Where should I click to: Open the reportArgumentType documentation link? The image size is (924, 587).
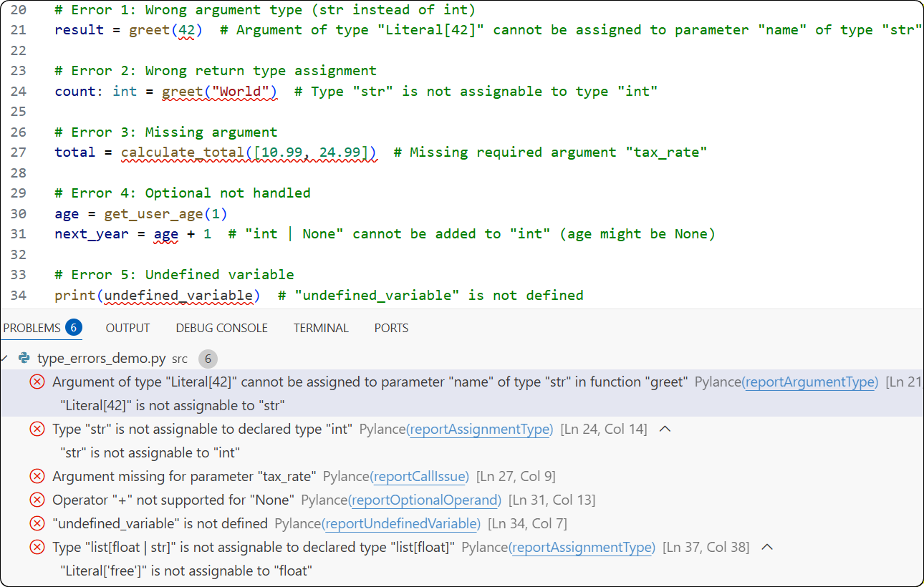(x=810, y=382)
